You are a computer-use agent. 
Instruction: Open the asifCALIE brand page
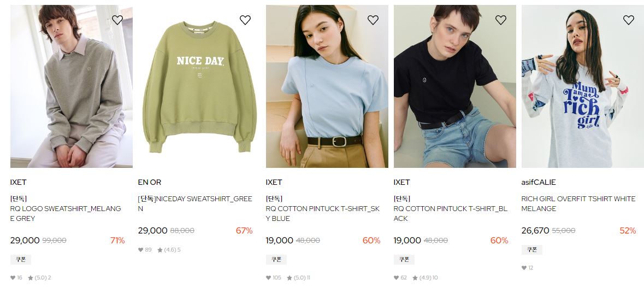539,182
